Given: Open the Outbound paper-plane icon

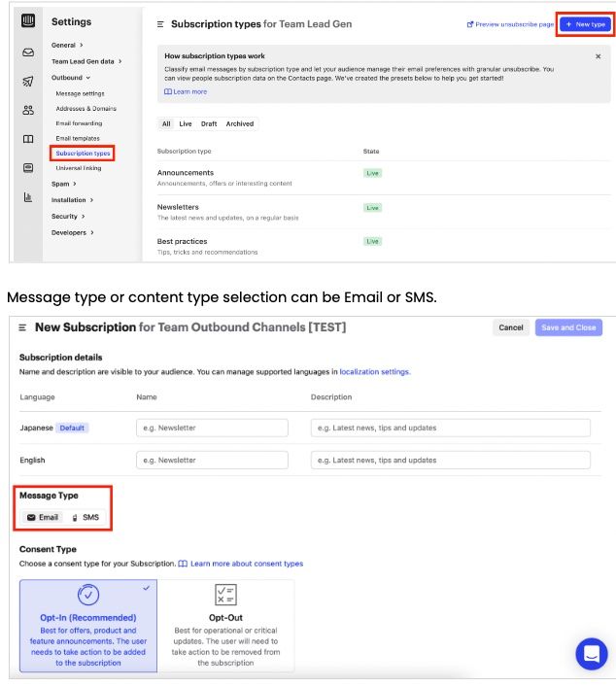Looking at the screenshot, I should (28, 82).
